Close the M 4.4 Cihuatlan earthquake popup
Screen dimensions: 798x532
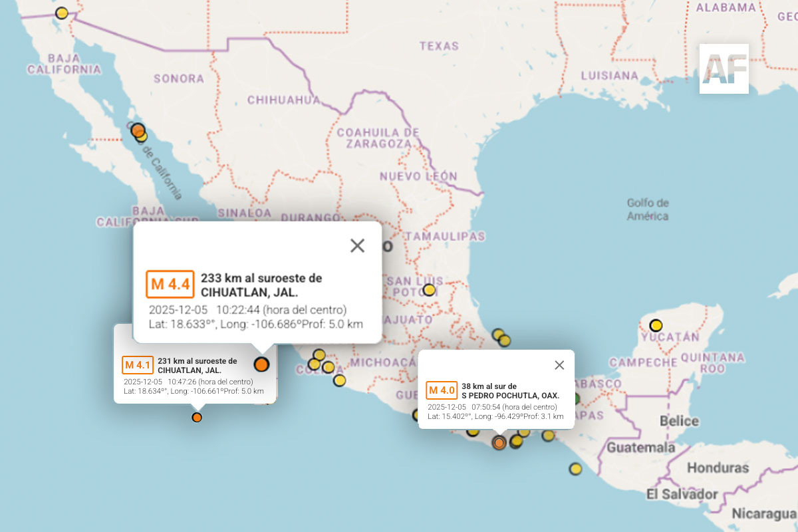click(357, 245)
